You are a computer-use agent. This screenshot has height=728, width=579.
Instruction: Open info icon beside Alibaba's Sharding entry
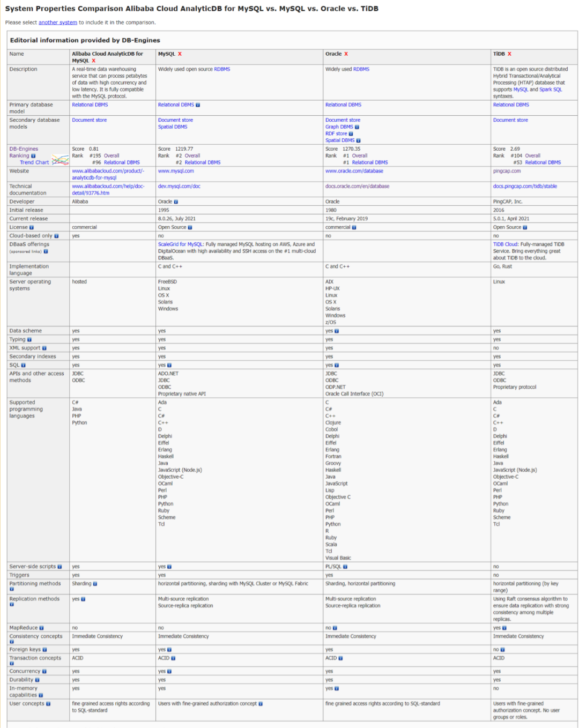point(95,584)
